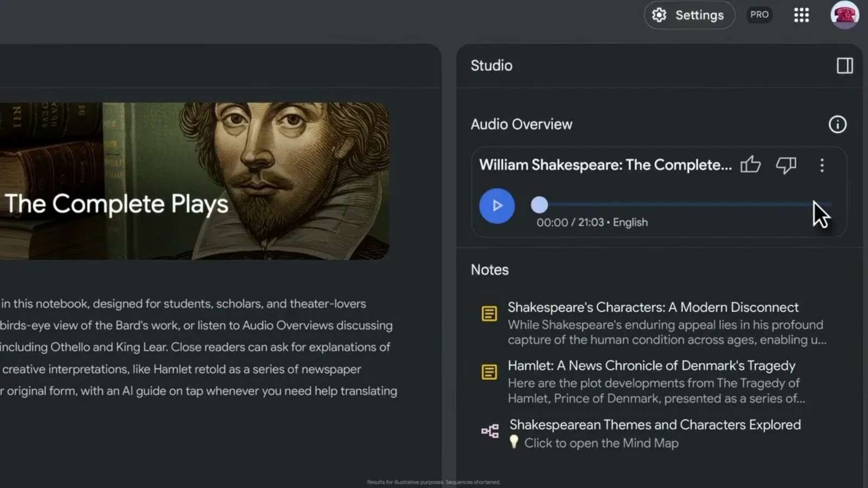Screen dimensions: 868x488
Task: Click the lightbulb next to Mind Map hint
Action: pos(514,442)
